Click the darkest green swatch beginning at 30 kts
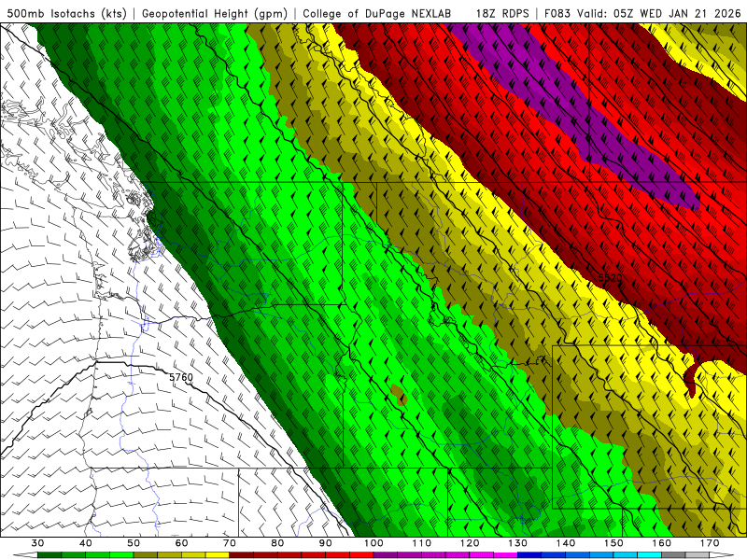 pos(49,555)
